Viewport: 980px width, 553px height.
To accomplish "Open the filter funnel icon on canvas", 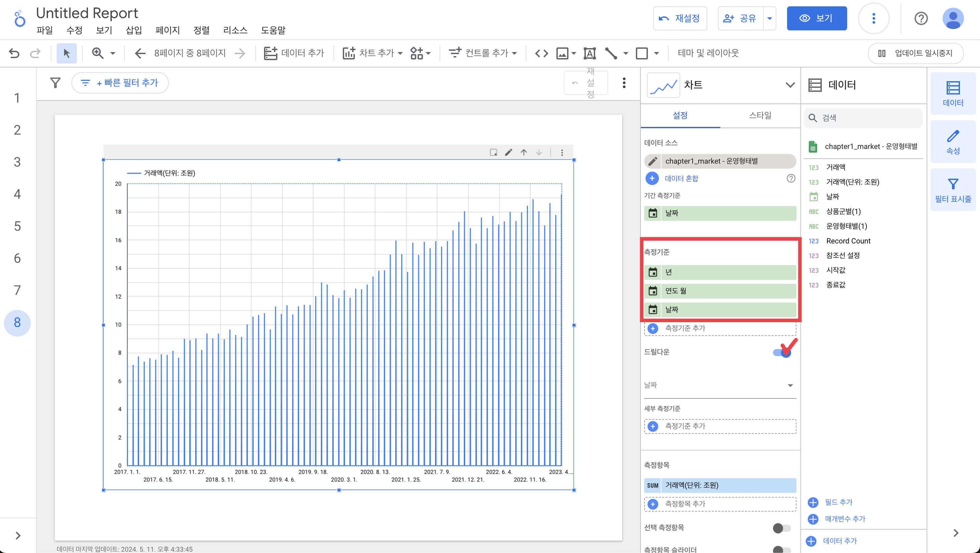I will [55, 82].
